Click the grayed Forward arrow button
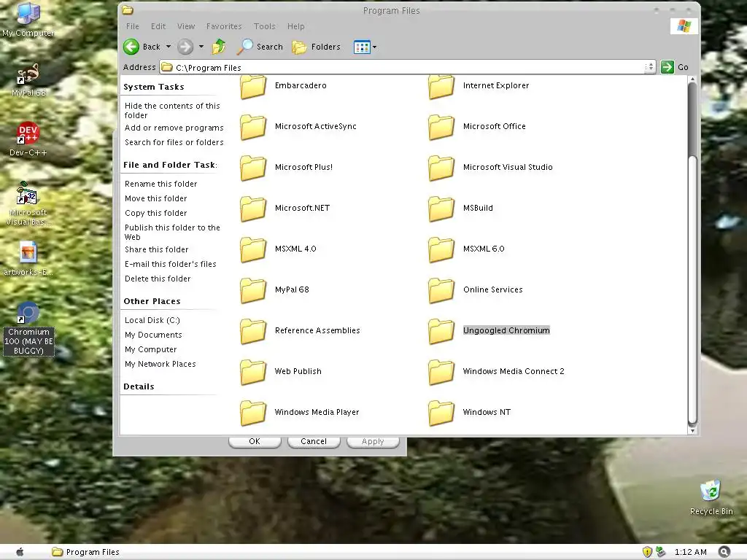The width and height of the screenshot is (747, 560). [185, 47]
